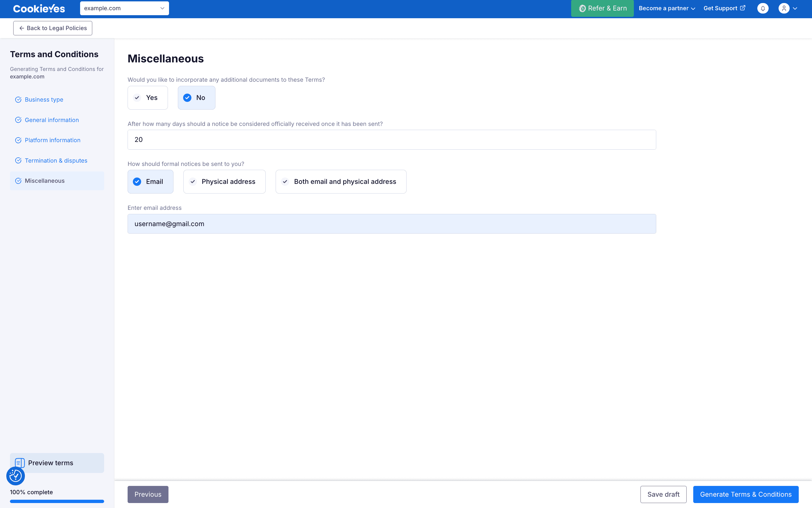Image resolution: width=812 pixels, height=508 pixels.
Task: Click the Get Support external link icon
Action: pyautogui.click(x=743, y=8)
